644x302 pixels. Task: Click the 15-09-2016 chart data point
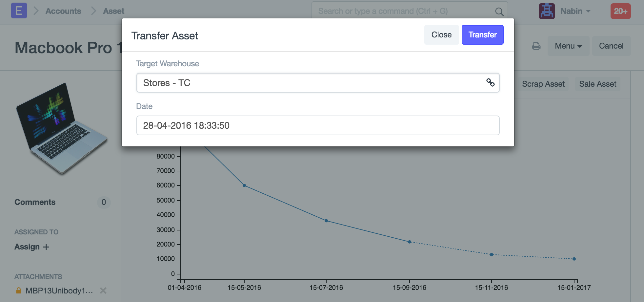click(x=409, y=242)
